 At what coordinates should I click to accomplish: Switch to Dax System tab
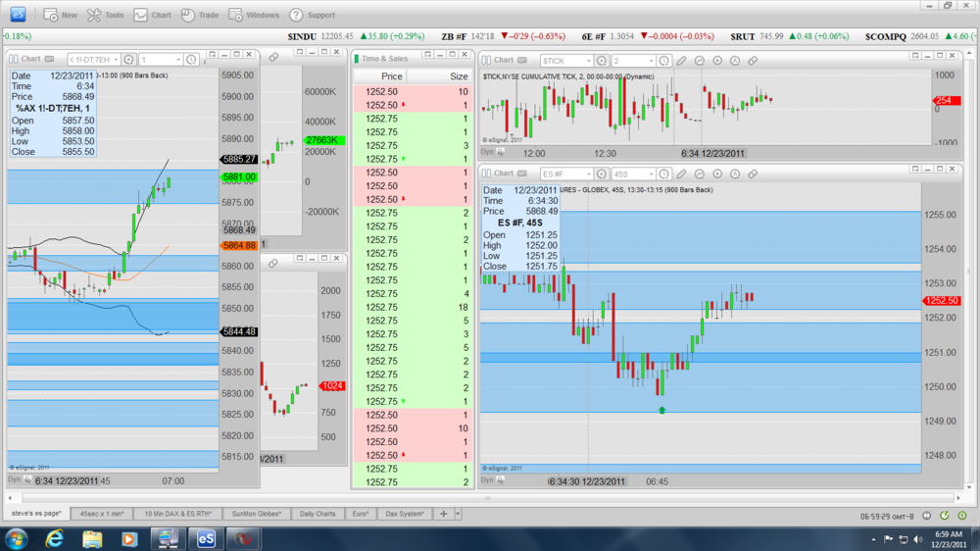(405, 514)
